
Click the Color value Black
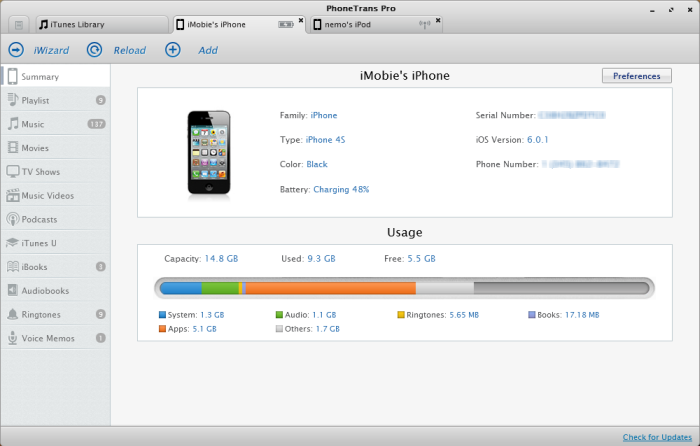[317, 164]
